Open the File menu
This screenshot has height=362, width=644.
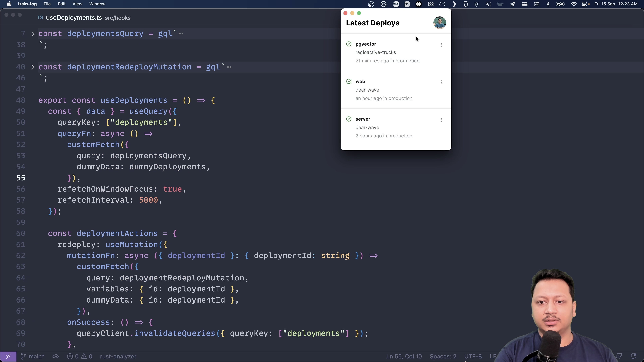coord(47,4)
